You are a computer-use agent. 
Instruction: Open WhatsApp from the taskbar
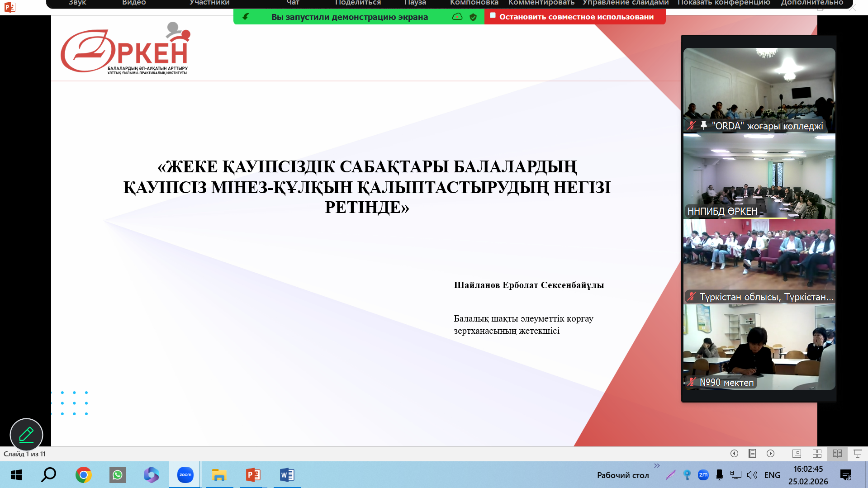point(118,475)
